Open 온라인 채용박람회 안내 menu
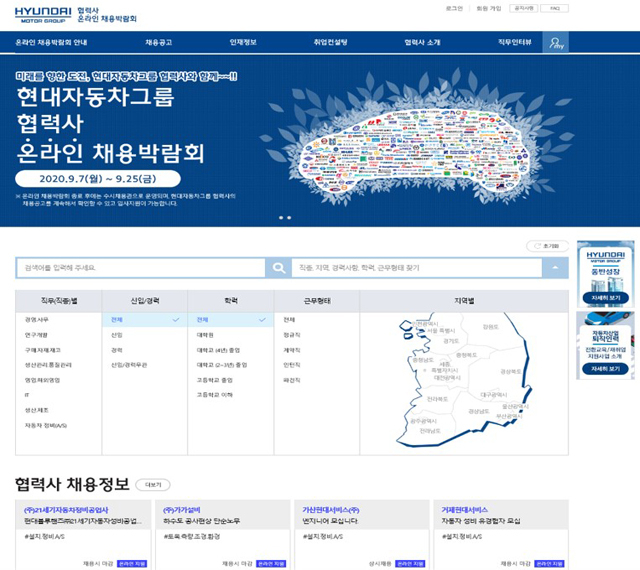Viewport: 640px width, 570px height. [51, 42]
